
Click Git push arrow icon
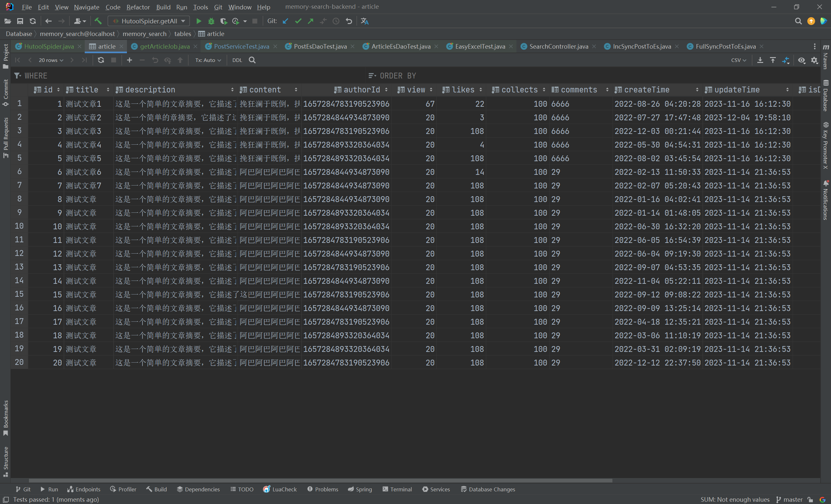pyautogui.click(x=311, y=21)
